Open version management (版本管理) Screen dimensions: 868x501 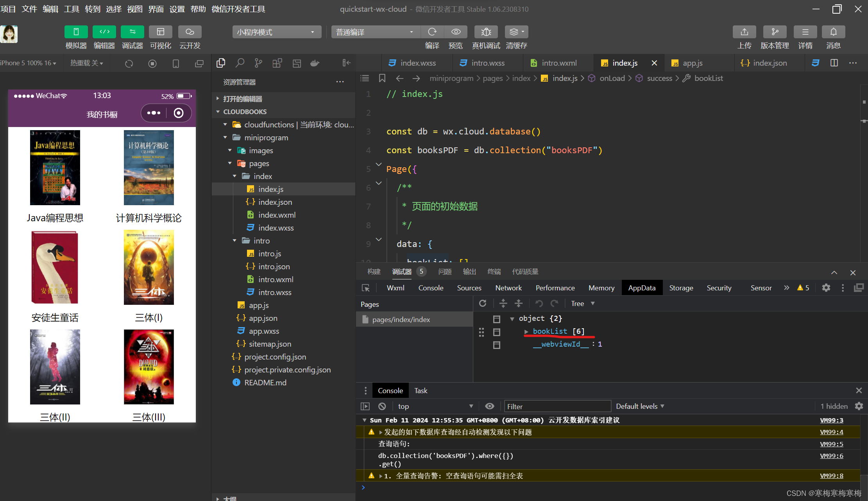(775, 32)
